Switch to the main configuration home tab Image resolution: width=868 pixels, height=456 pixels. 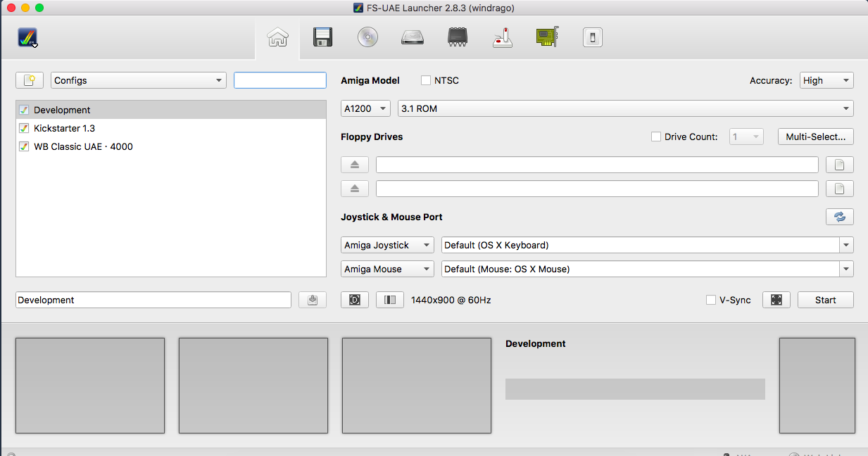(277, 37)
